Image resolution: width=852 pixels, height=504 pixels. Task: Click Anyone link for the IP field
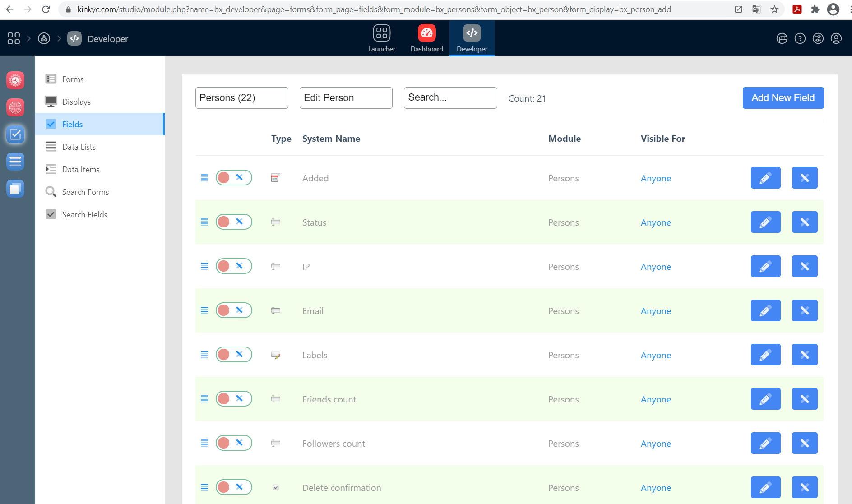656,267
